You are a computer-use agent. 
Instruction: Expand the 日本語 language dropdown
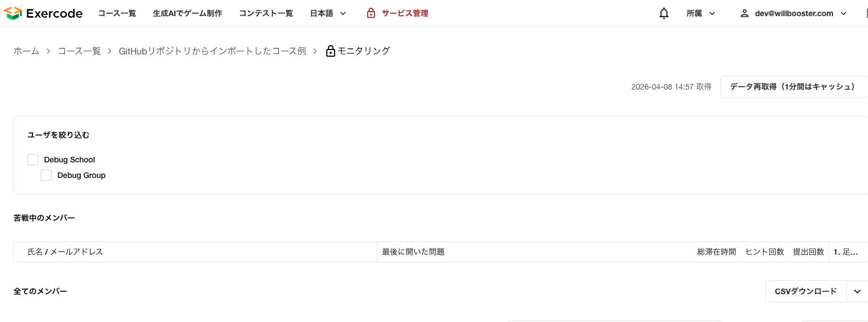328,13
